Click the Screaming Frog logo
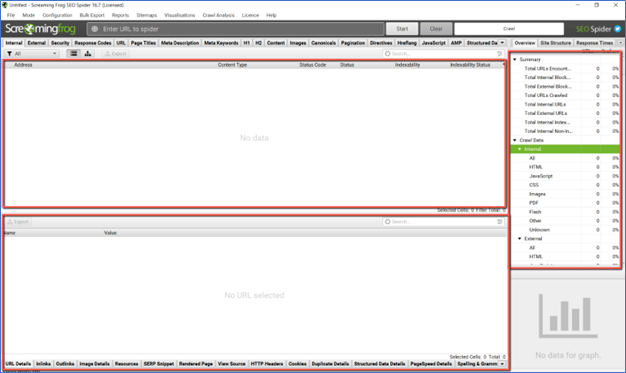This screenshot has height=373, width=626. (x=40, y=29)
